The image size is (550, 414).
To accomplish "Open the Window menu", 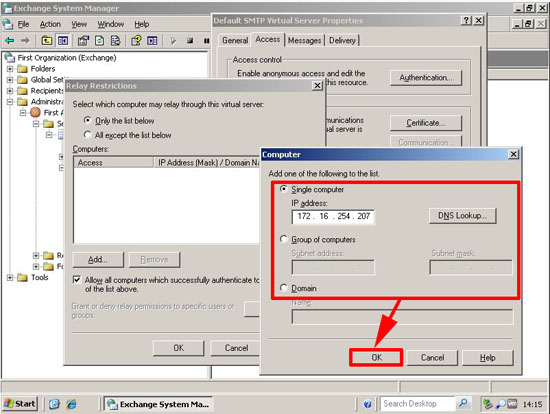I will click(111, 24).
